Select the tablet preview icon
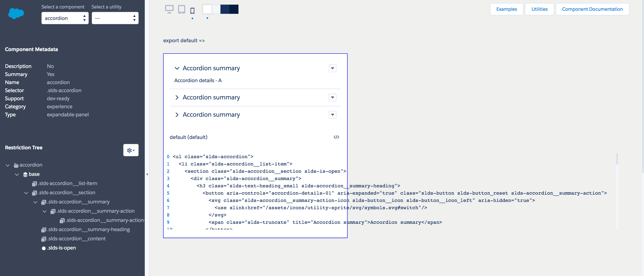Screen dimensions: 644x276 pos(181,9)
